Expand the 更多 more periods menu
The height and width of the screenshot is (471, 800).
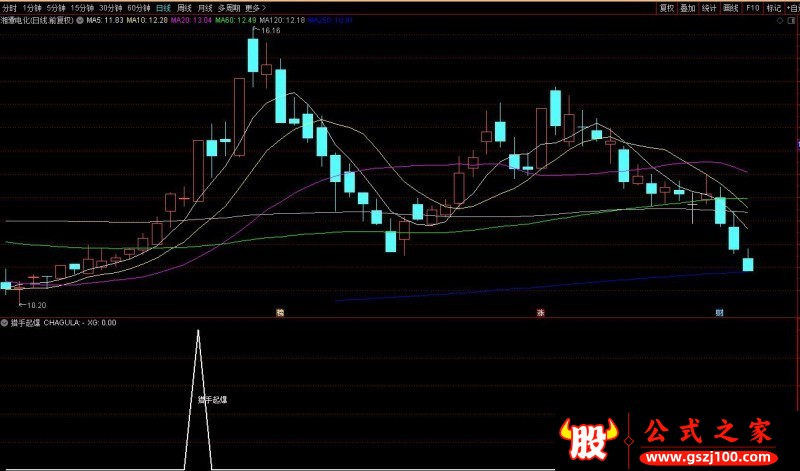coord(255,8)
